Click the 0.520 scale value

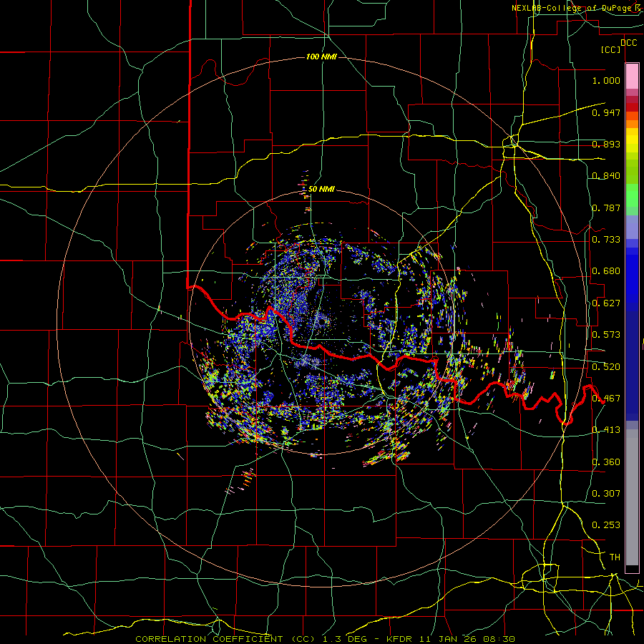click(606, 367)
